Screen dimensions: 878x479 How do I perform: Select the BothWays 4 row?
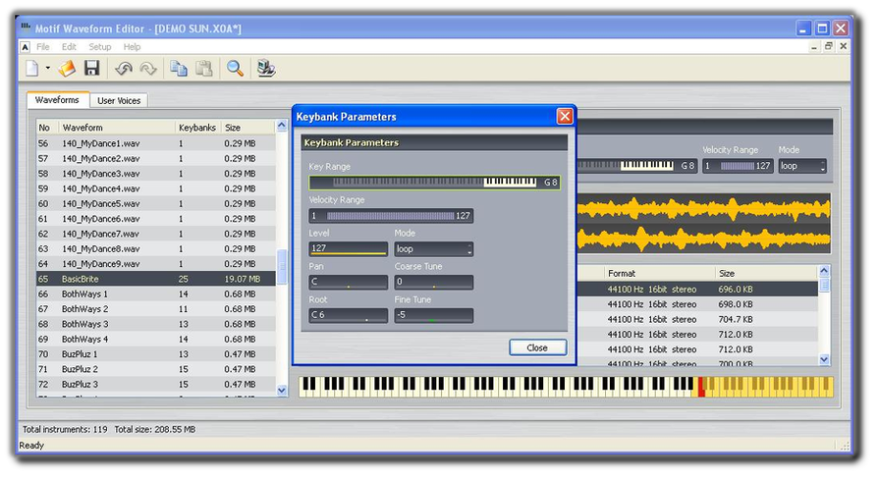[x=156, y=340]
